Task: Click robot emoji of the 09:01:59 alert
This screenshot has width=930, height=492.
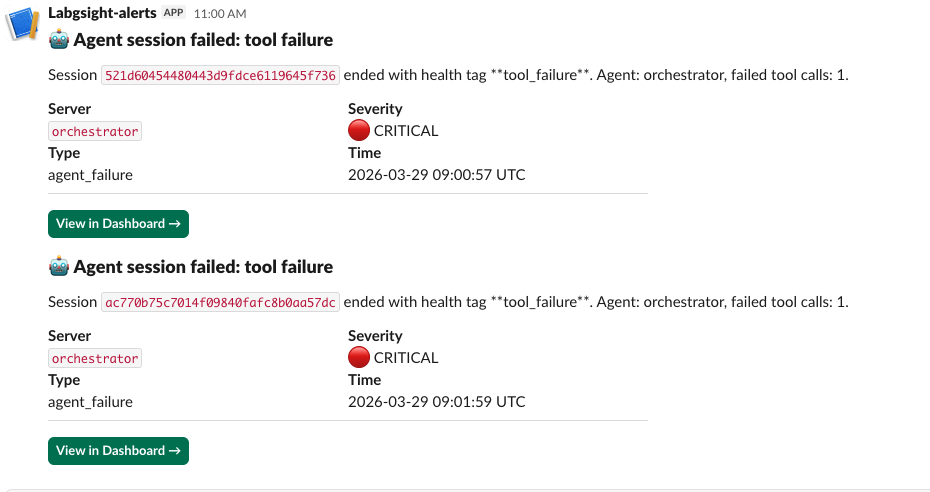Action: click(x=58, y=267)
